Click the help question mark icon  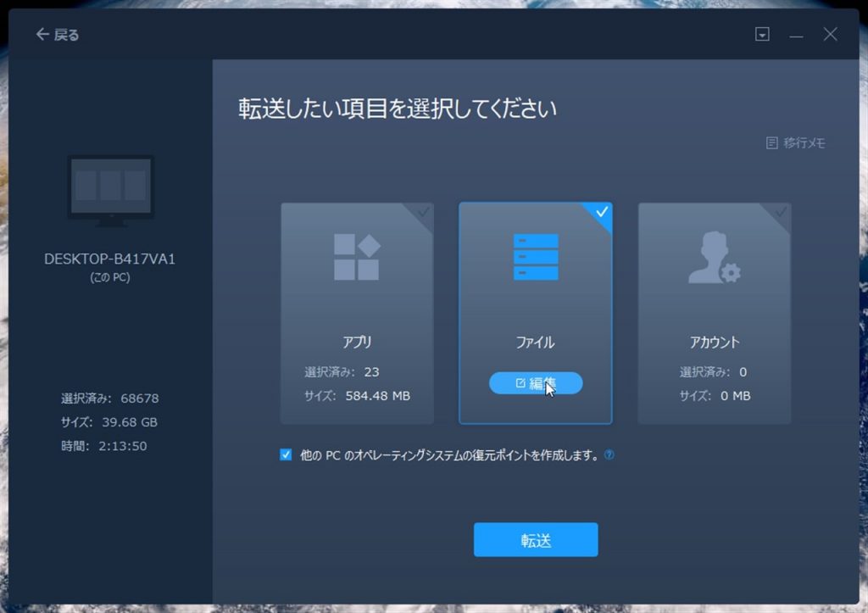tap(609, 454)
